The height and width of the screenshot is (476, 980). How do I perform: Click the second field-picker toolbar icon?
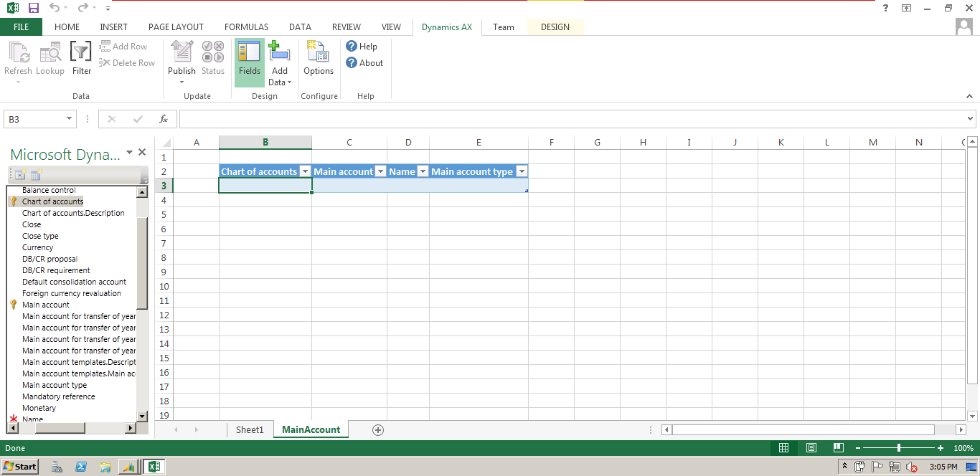click(x=36, y=174)
